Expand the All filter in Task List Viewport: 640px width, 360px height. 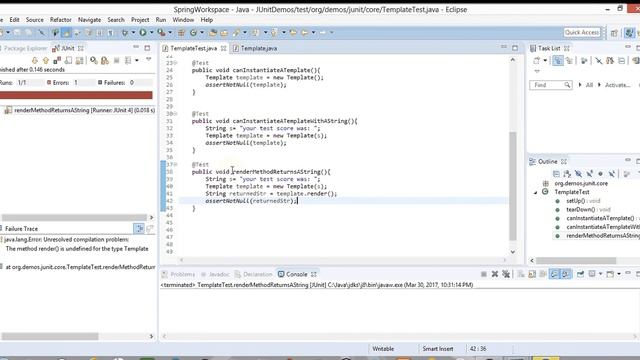pyautogui.click(x=580, y=85)
